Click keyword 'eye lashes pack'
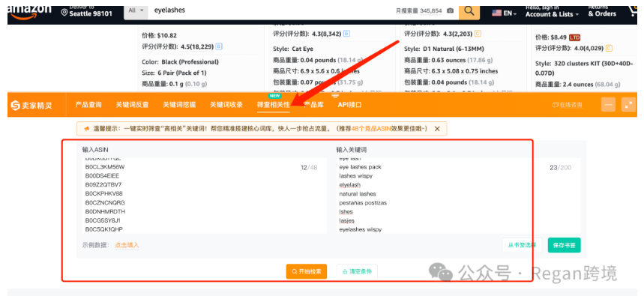 coord(360,167)
